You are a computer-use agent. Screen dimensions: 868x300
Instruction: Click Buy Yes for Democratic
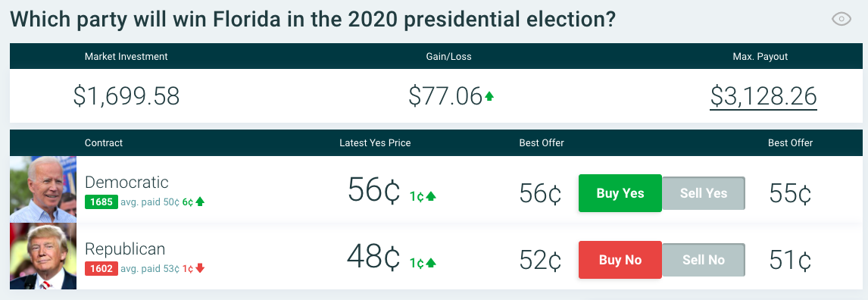click(x=620, y=193)
